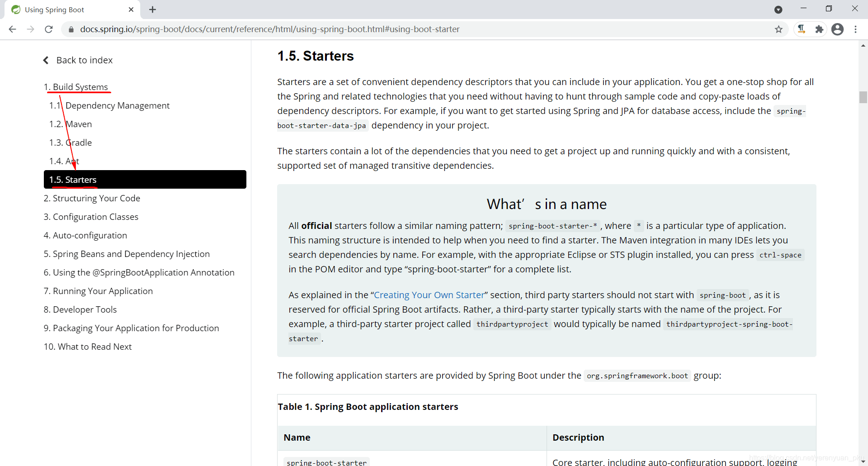
Task: Select the highlighted 1.5 Starters entry
Action: click(x=145, y=180)
